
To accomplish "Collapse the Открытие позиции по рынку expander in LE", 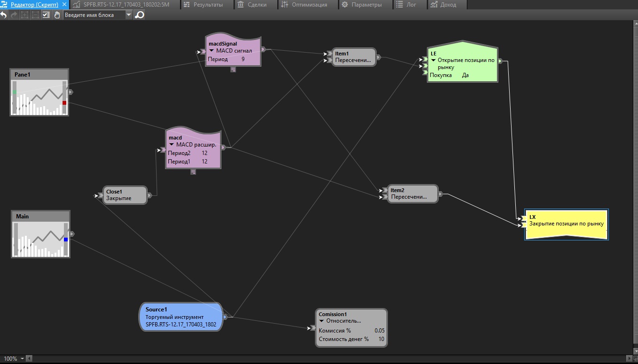I will (x=433, y=60).
